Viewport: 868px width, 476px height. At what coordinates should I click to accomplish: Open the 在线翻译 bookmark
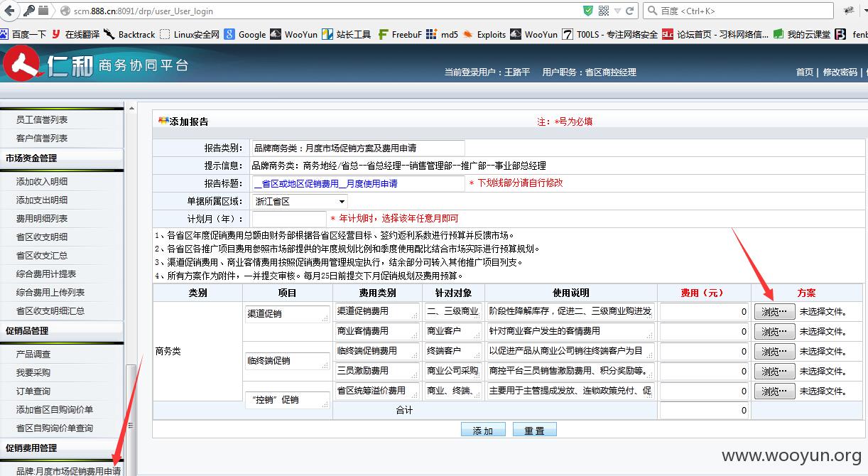[x=75, y=34]
